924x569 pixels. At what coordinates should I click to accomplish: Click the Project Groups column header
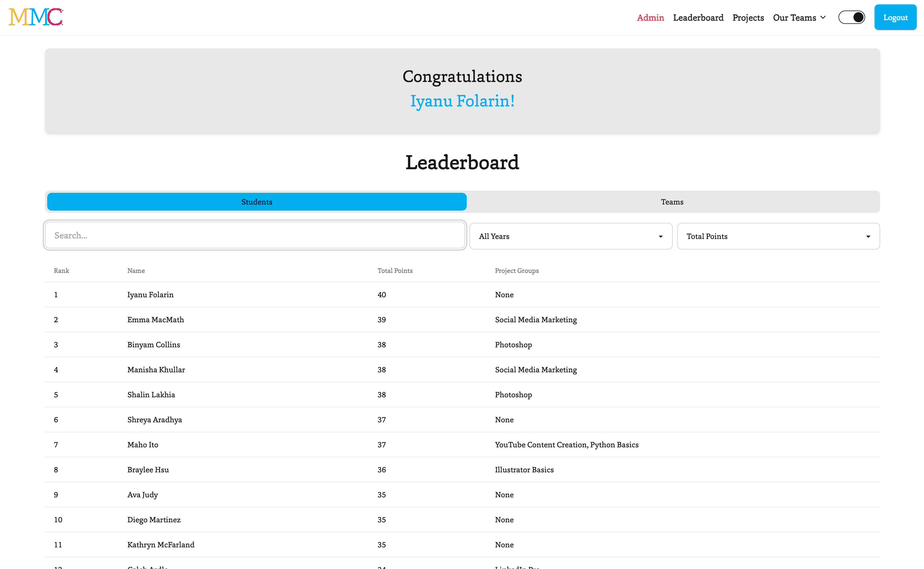[x=516, y=271]
